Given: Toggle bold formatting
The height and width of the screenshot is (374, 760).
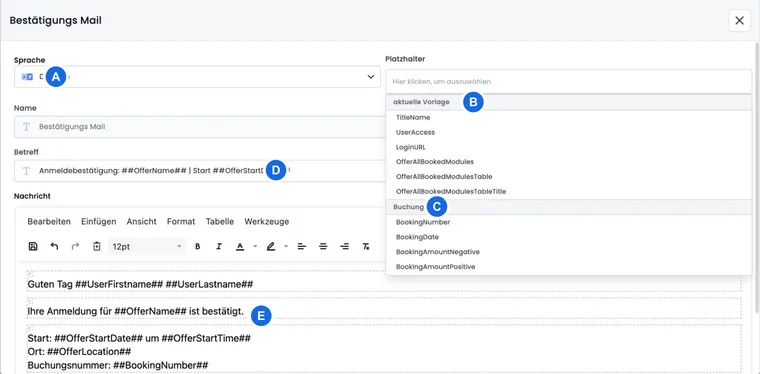Looking at the screenshot, I should (197, 247).
